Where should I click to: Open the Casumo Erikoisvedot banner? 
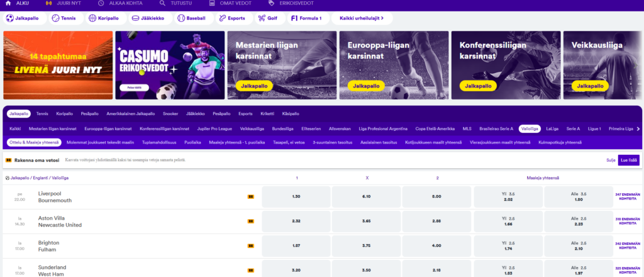tap(170, 65)
